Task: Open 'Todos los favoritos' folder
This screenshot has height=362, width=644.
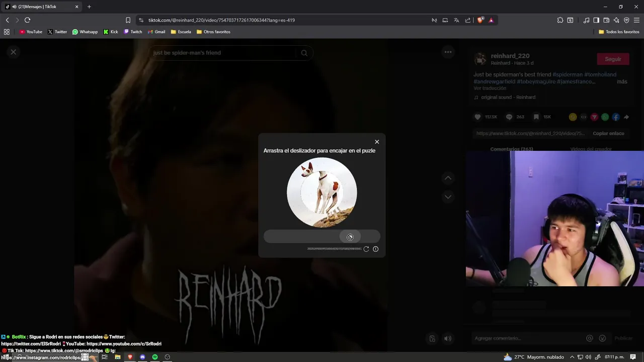Action: [x=619, y=32]
